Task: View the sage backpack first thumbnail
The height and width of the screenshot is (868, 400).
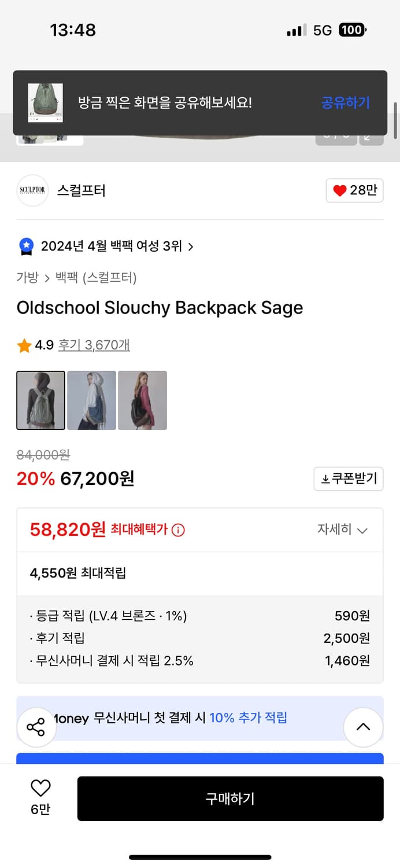Action: pos(40,400)
